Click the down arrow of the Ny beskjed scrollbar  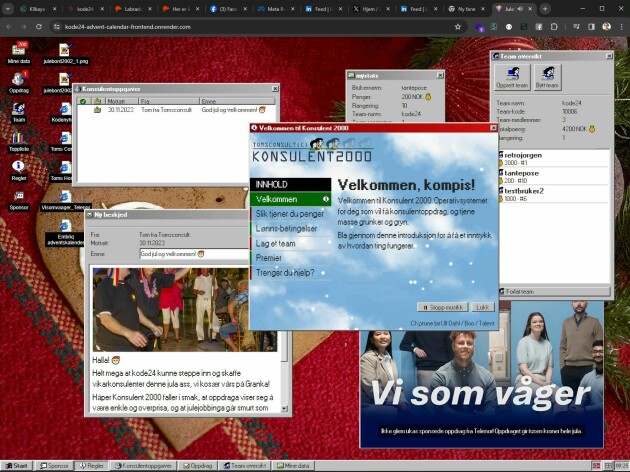[x=284, y=409]
